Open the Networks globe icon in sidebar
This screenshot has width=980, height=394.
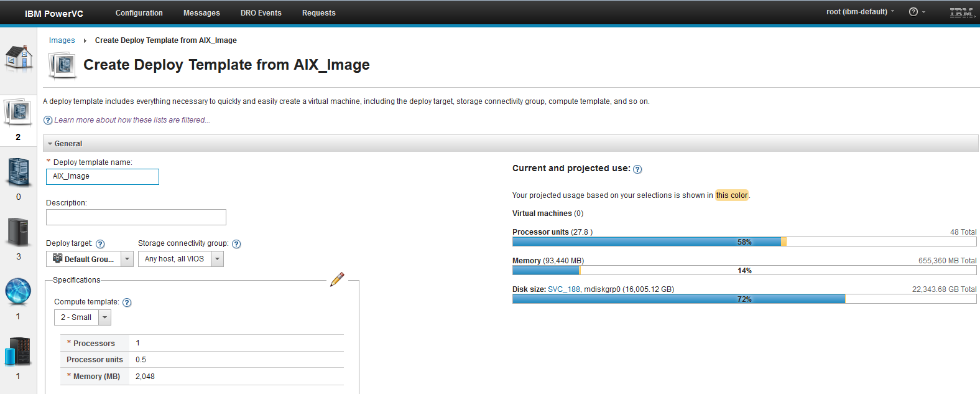18,291
